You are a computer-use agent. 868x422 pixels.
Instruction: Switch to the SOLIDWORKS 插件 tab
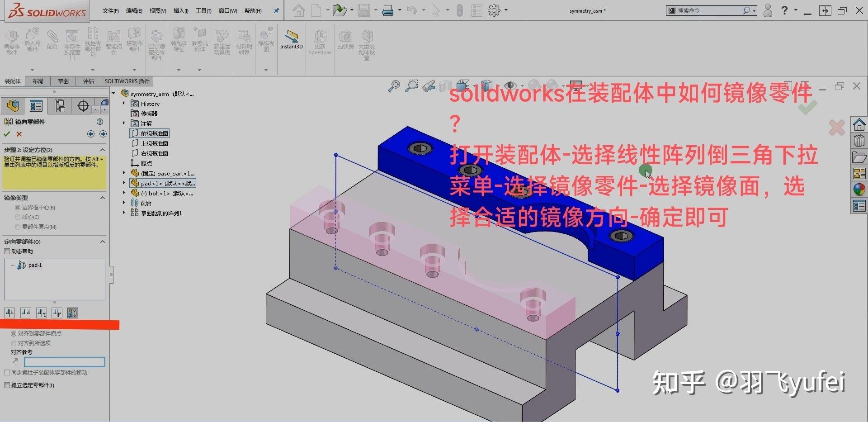coord(127,81)
